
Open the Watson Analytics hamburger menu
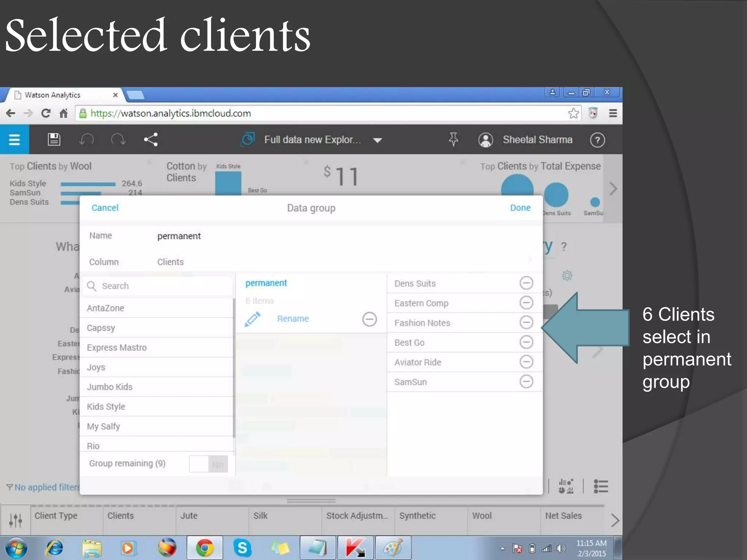[14, 139]
